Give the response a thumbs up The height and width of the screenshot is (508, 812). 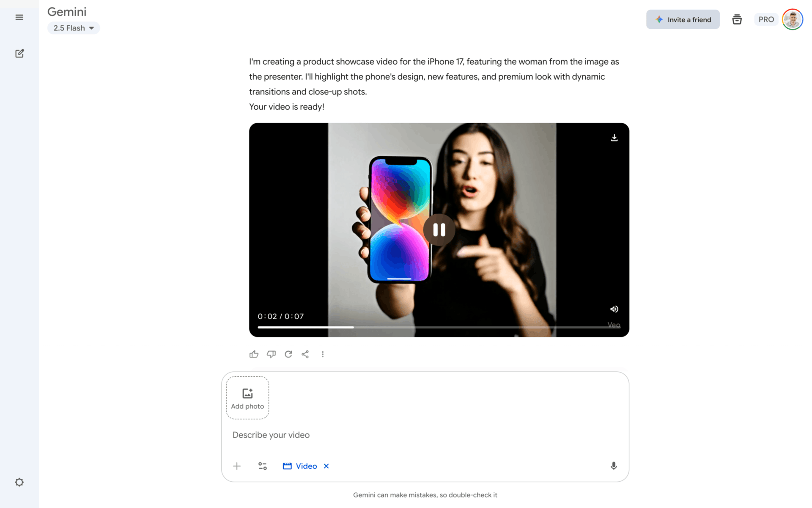click(254, 354)
